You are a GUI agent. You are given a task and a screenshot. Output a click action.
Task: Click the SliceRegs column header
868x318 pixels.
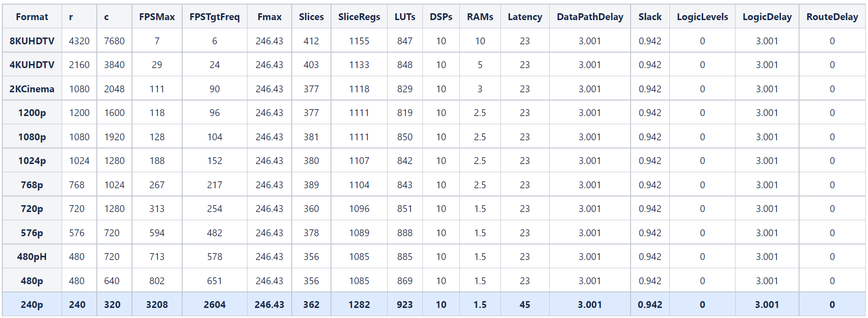point(359,17)
